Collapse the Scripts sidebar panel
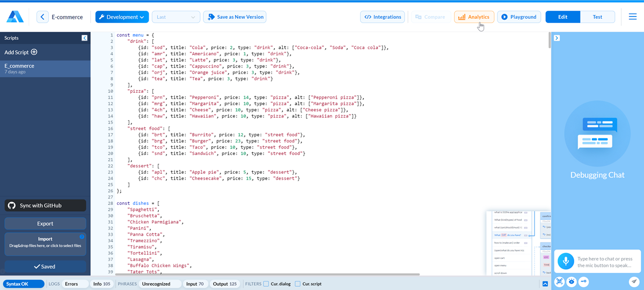This screenshot has height=290, width=644. point(84,38)
